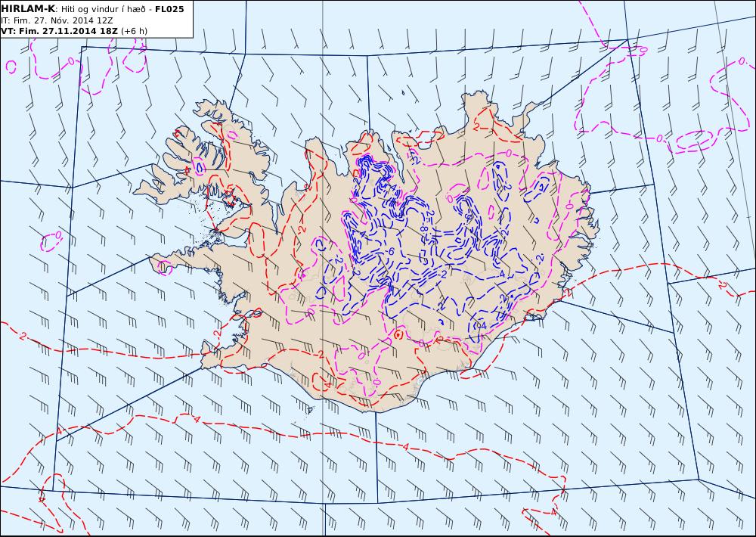Click the "HIRLAM-K" model name in header

tap(28, 9)
